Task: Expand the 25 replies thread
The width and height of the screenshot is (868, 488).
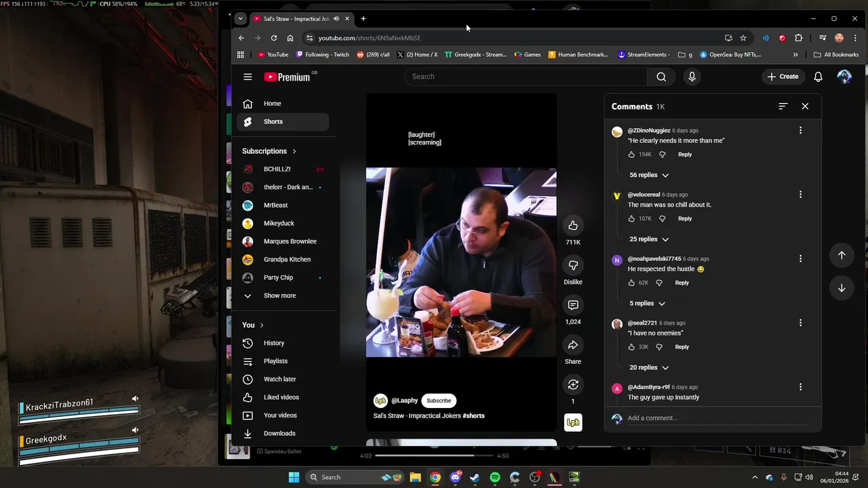Action: click(x=649, y=239)
